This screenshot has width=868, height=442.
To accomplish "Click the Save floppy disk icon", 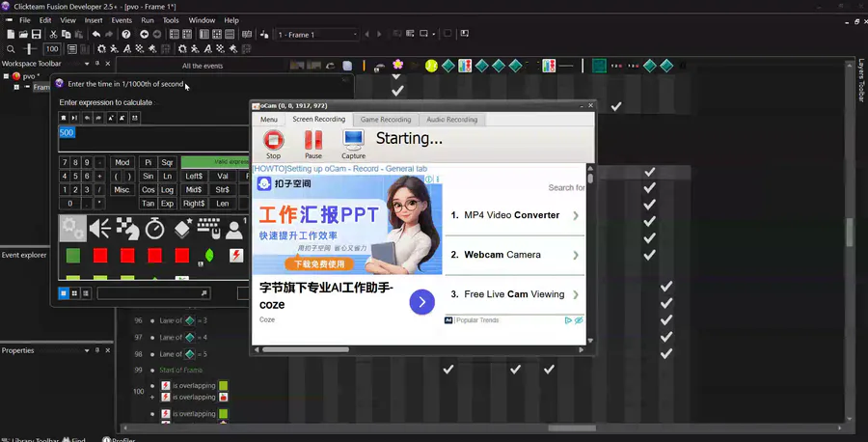I will click(36, 35).
